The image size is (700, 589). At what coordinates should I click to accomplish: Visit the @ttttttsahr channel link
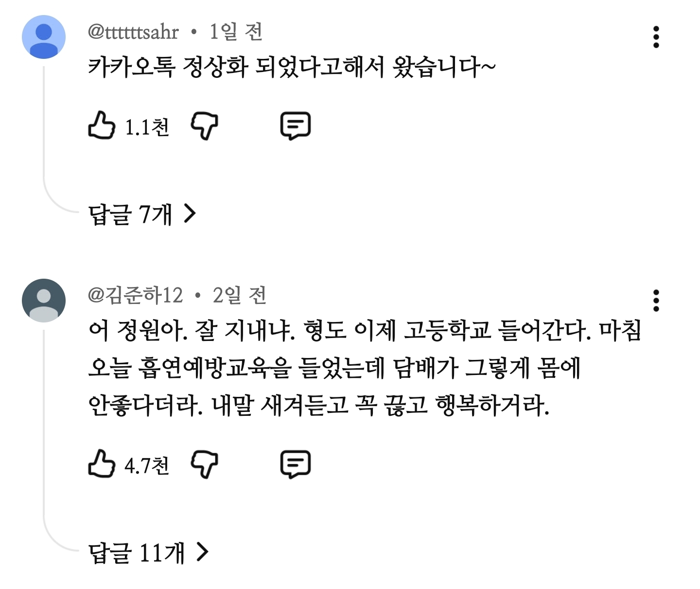point(133,32)
